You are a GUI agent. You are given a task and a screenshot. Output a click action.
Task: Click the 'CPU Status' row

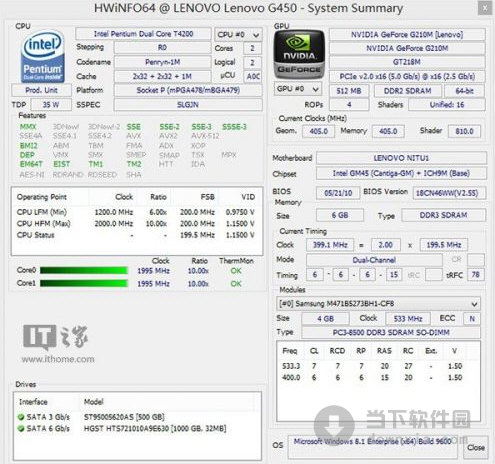pyautogui.click(x=136, y=235)
